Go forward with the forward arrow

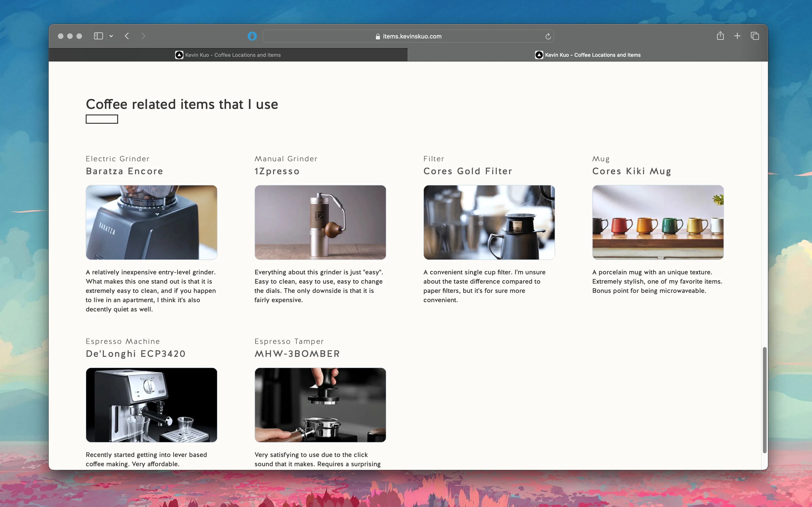click(143, 36)
